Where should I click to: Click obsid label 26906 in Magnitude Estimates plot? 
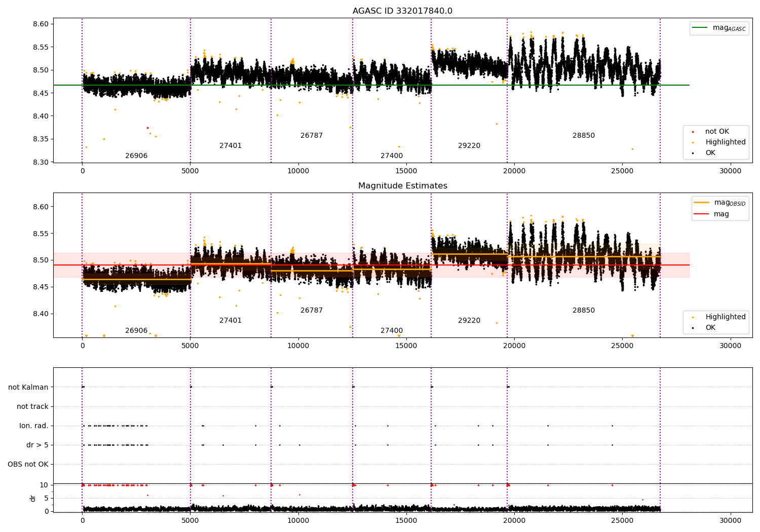(136, 331)
